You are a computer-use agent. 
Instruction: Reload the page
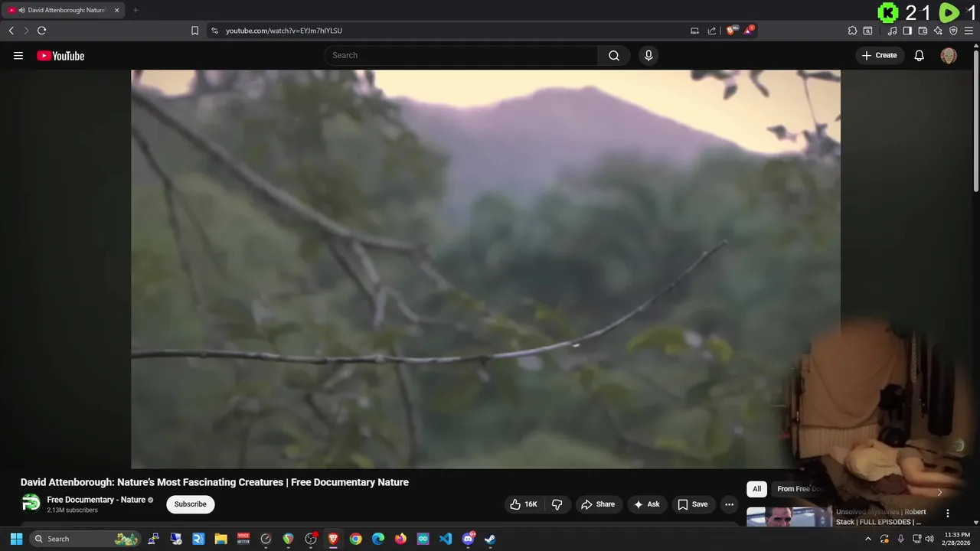[x=41, y=31]
